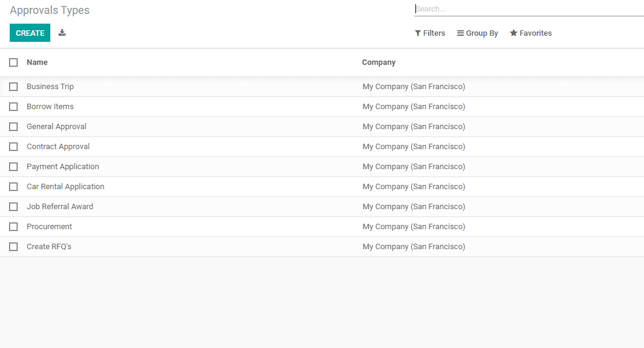Click the CREATE button

(30, 33)
